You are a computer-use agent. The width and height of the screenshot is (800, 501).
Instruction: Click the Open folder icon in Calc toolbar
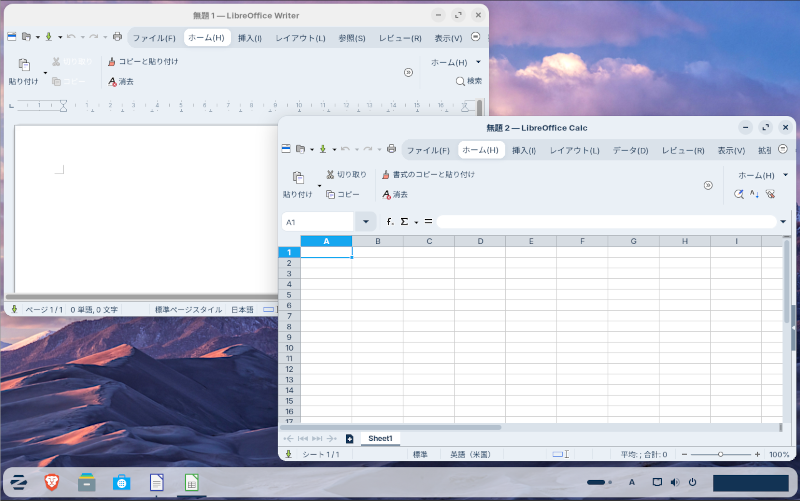(301, 149)
